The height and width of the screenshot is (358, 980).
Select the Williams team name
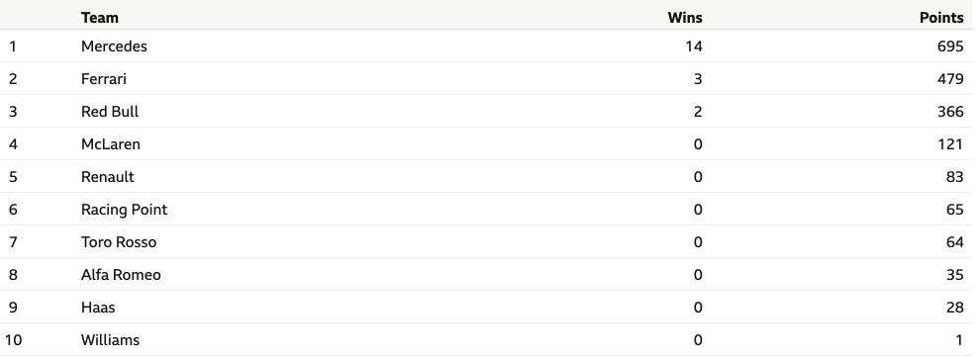[x=110, y=340]
